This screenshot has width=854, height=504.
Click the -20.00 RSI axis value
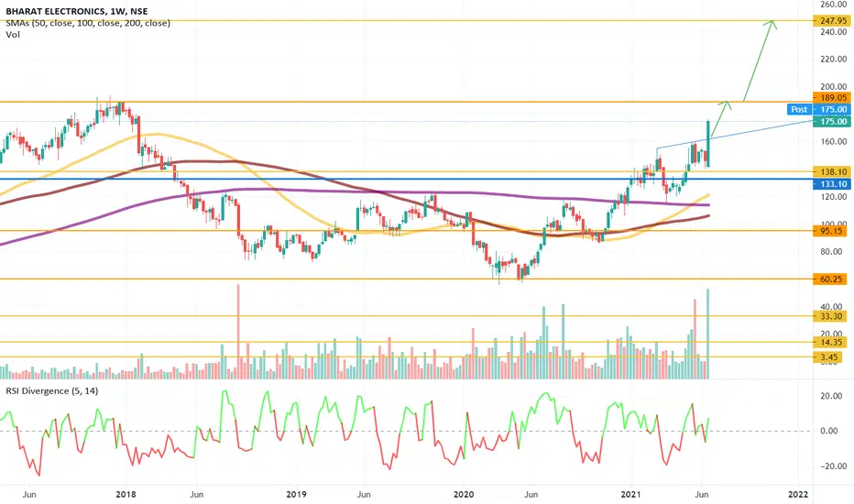coord(833,466)
